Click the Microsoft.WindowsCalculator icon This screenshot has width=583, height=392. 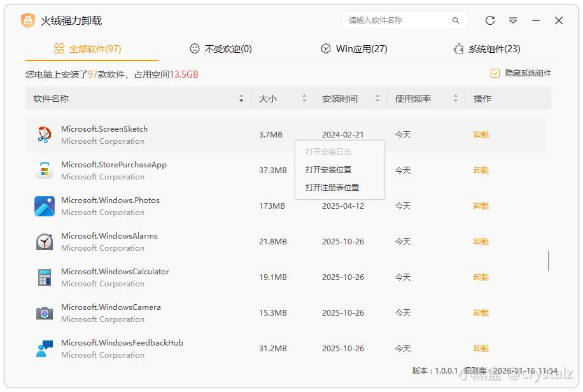(45, 277)
